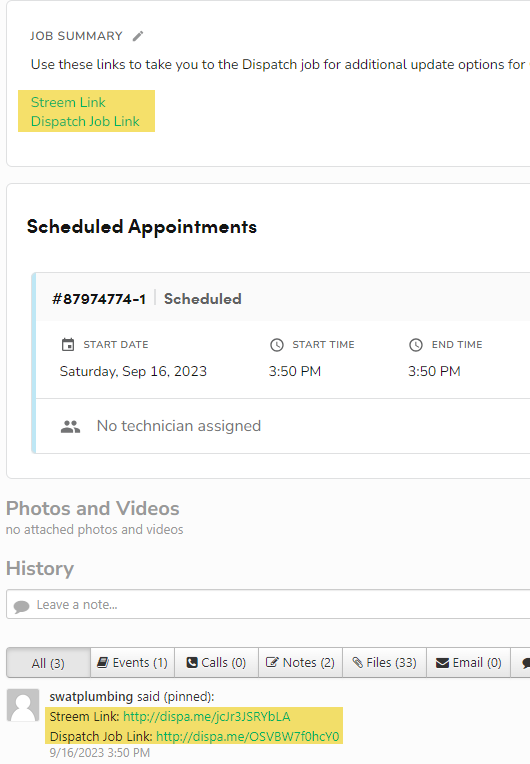
Task: Click the Leave a note field
Action: click(x=268, y=604)
